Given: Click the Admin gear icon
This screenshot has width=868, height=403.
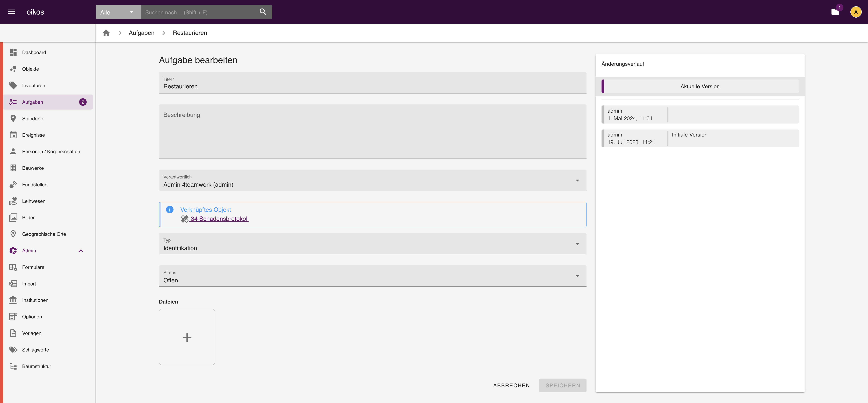Looking at the screenshot, I should pyautogui.click(x=13, y=251).
